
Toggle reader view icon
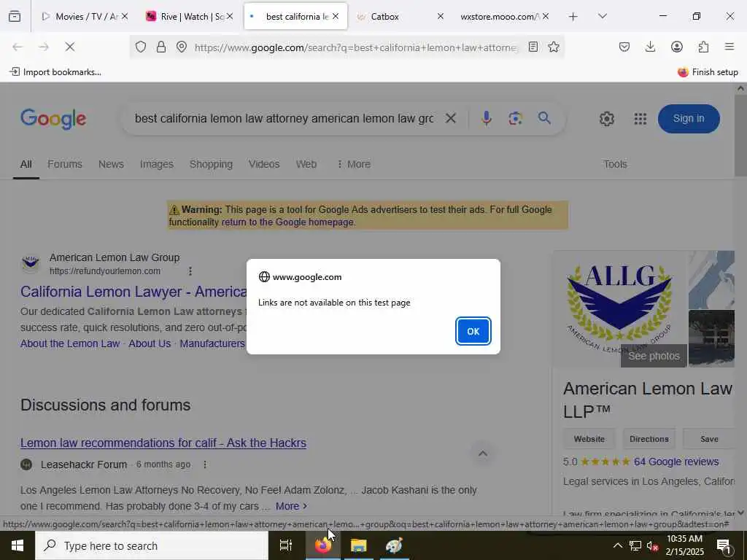point(533,47)
